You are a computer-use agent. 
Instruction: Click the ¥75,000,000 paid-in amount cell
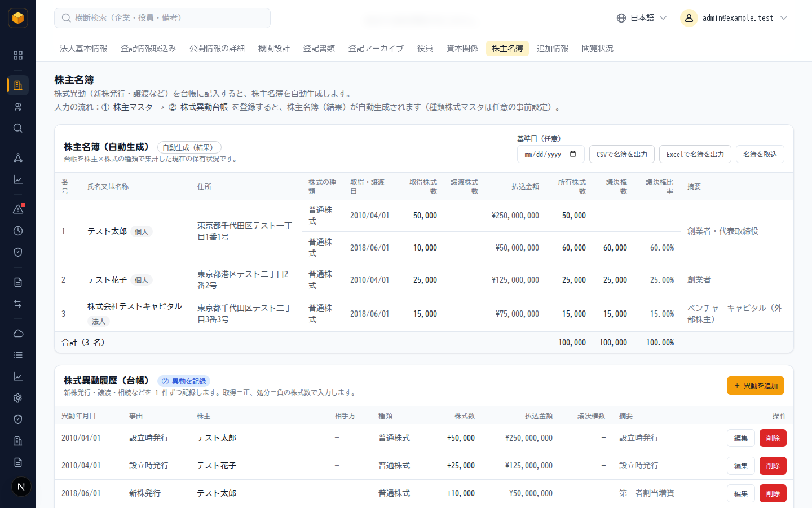517,314
